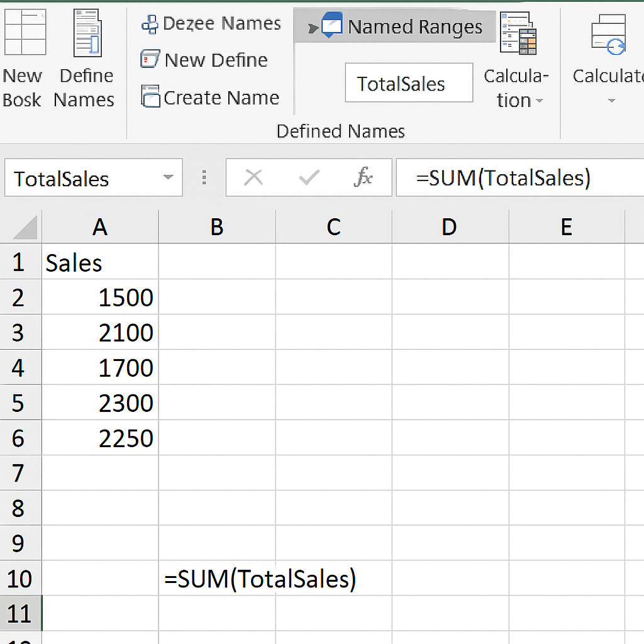Click cell with value 2300

click(x=100, y=402)
